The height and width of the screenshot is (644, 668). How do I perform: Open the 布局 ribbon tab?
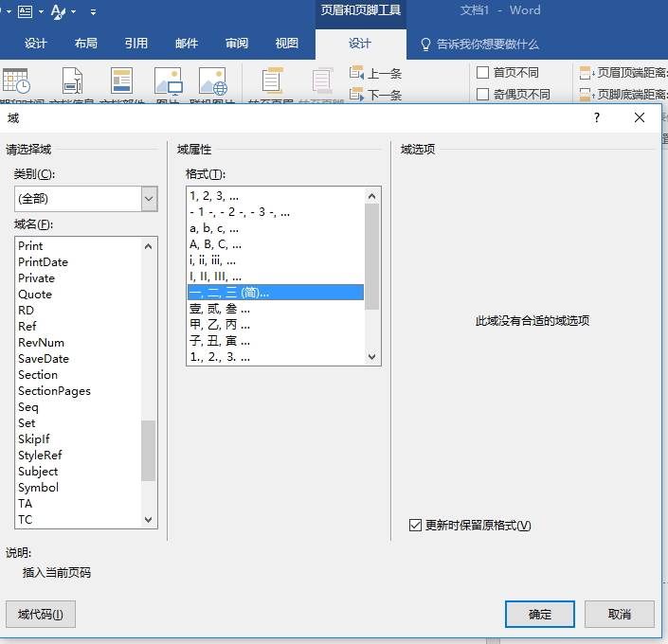[x=85, y=44]
